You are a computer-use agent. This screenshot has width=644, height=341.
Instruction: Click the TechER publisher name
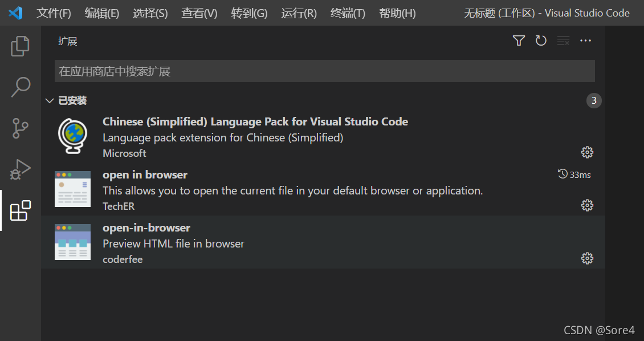point(119,206)
